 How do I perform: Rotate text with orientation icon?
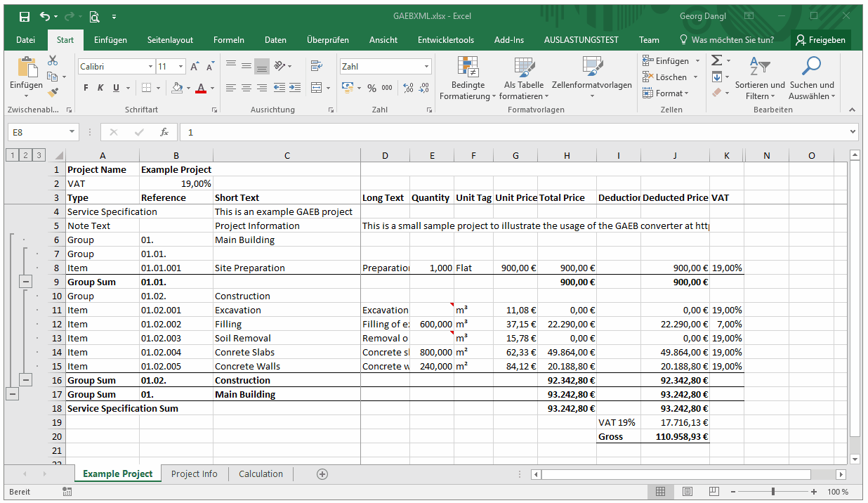pyautogui.click(x=280, y=67)
